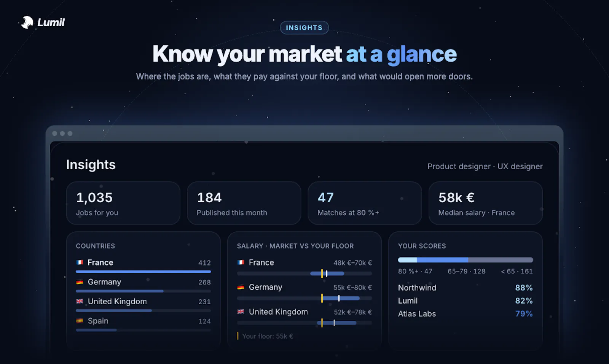Click the Insights heading in the window
Viewport: 609px width, 364px height.
click(x=91, y=165)
